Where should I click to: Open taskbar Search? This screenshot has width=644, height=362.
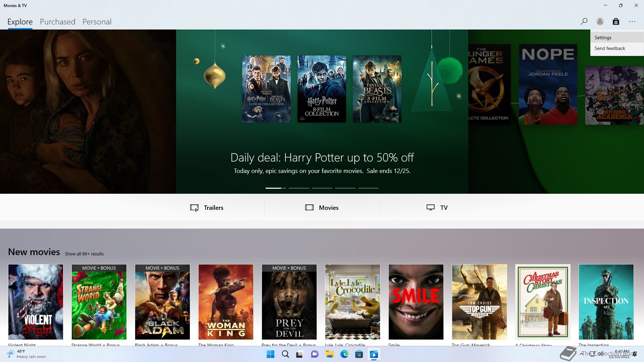pyautogui.click(x=285, y=354)
